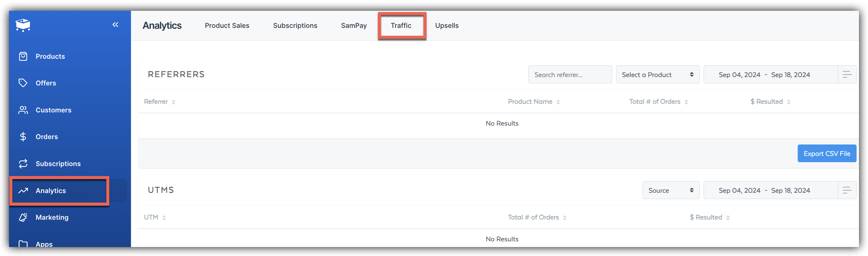This screenshot has height=256, width=868.
Task: Collapse the sidebar with double chevron
Action: 115,25
